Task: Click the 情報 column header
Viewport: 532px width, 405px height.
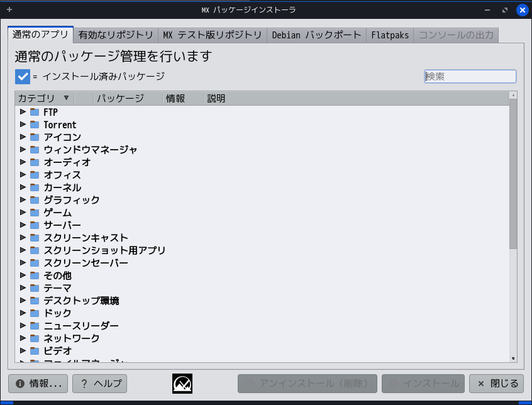Action: 183,98
